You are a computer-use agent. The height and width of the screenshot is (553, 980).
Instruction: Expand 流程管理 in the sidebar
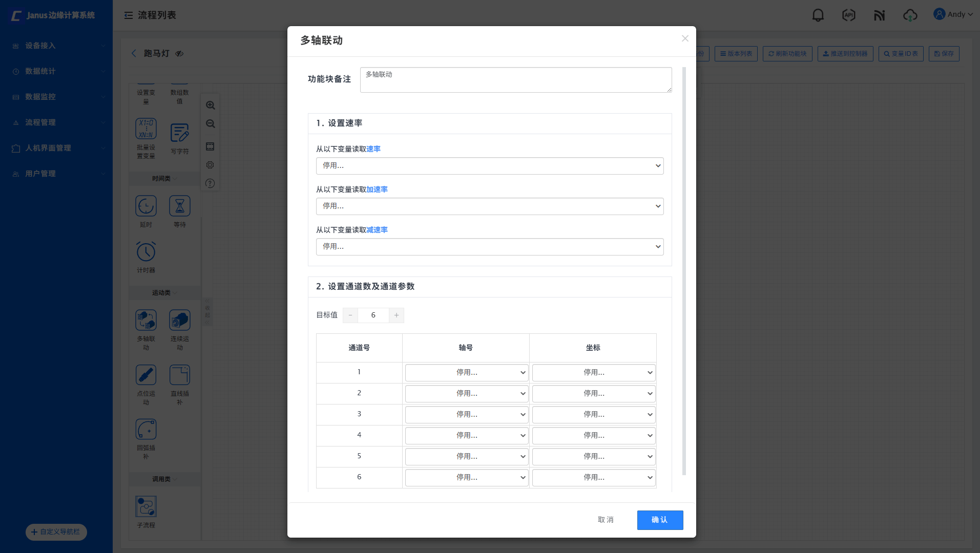[x=56, y=122]
